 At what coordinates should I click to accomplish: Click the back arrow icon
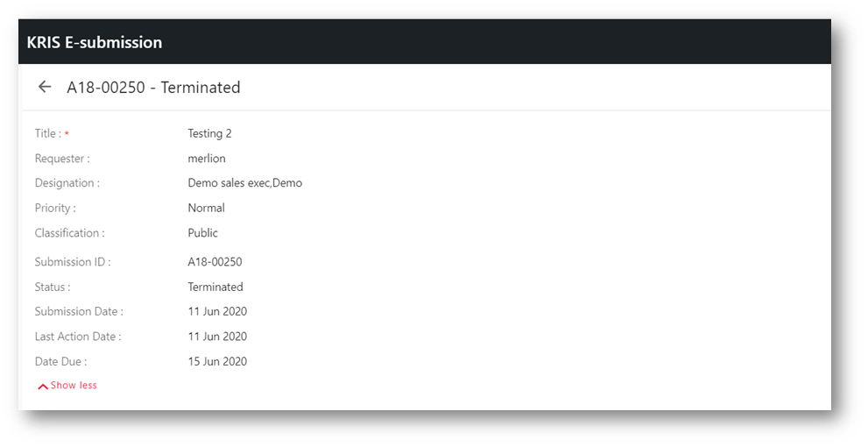[45, 87]
